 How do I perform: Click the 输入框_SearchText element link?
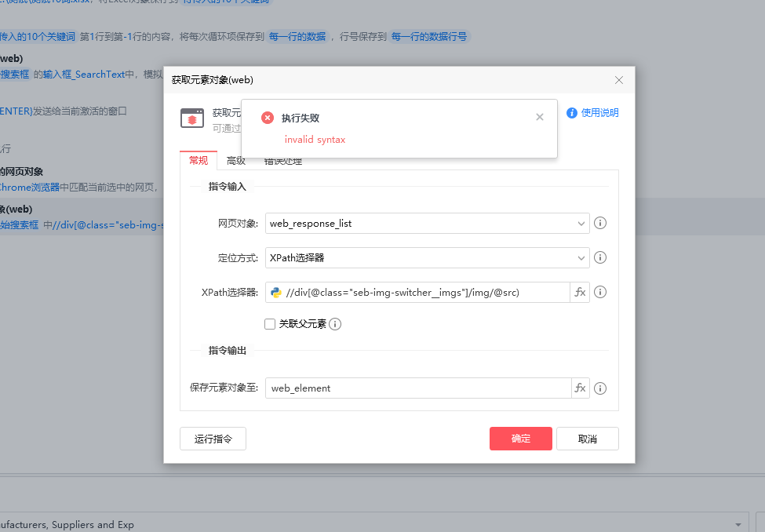coord(84,75)
